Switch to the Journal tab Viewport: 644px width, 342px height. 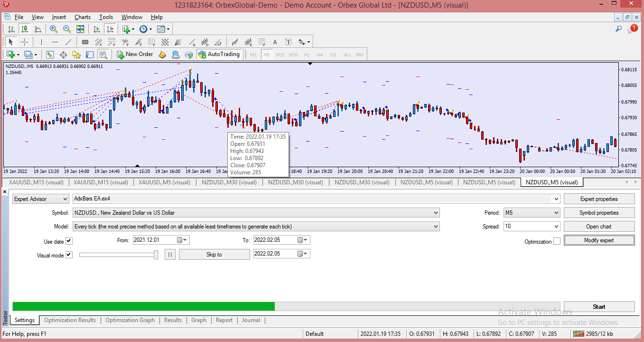[x=251, y=320]
